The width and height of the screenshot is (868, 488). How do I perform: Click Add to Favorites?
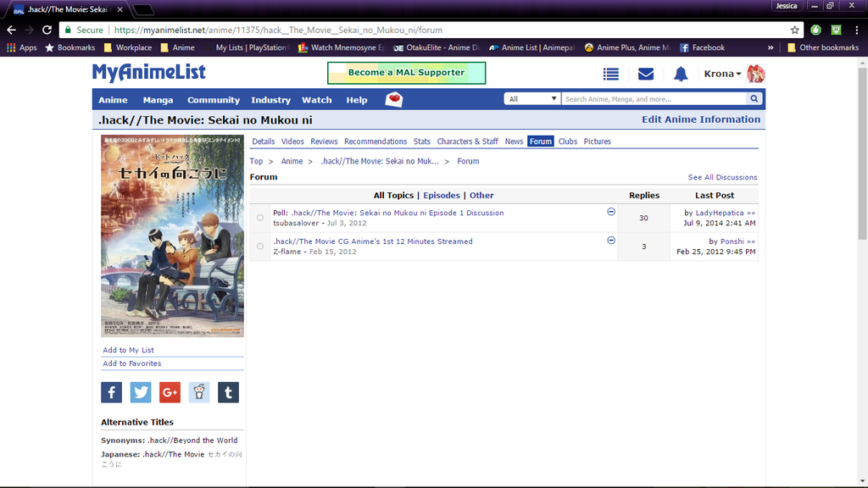pyautogui.click(x=131, y=363)
